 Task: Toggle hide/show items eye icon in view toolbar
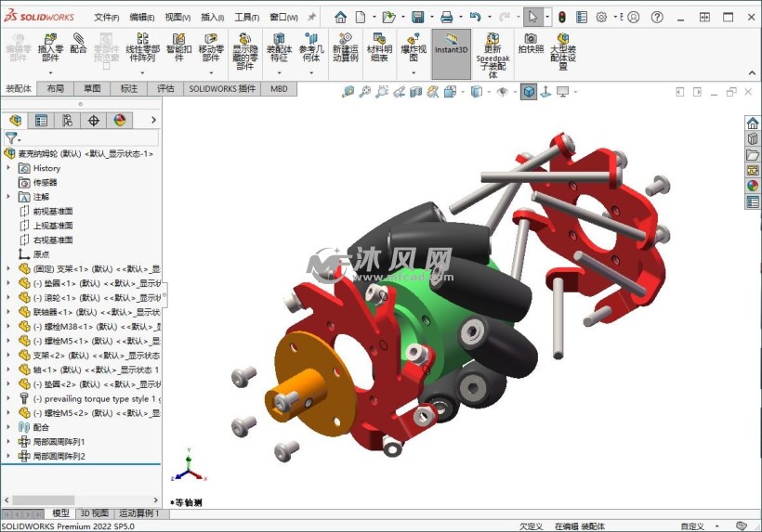[503, 91]
